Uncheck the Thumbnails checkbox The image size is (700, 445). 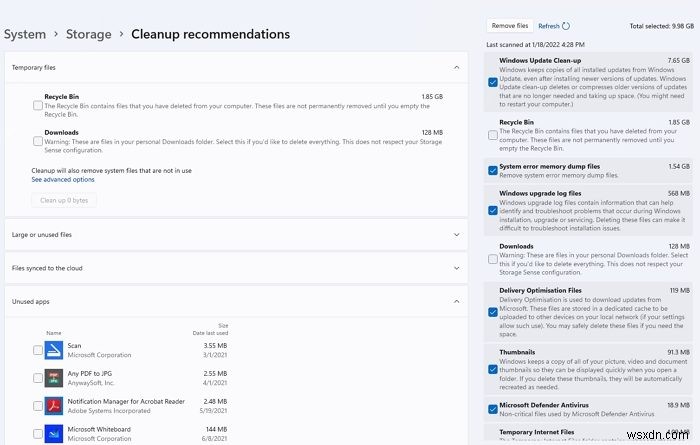coord(492,369)
